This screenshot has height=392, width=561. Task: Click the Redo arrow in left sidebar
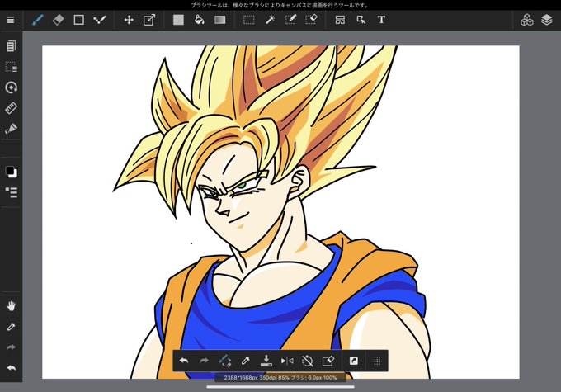point(11,347)
